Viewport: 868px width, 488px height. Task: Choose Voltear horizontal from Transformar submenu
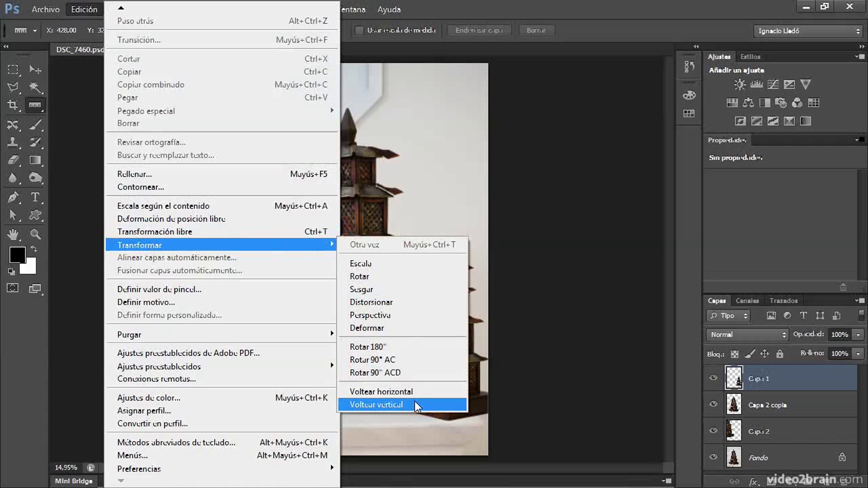pyautogui.click(x=381, y=391)
